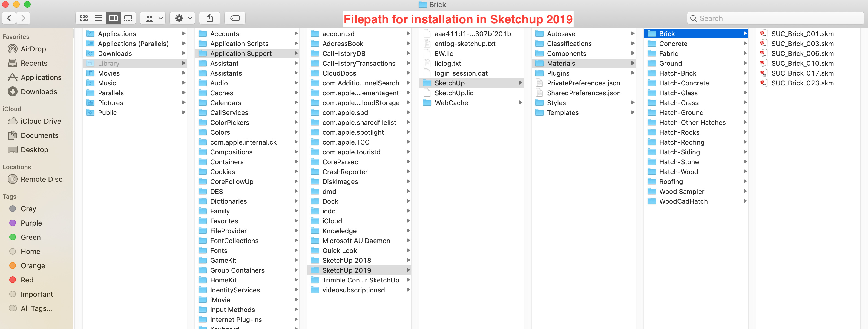Screen dimensions: 868x329
Task: Switch to icon view
Action: click(84, 18)
